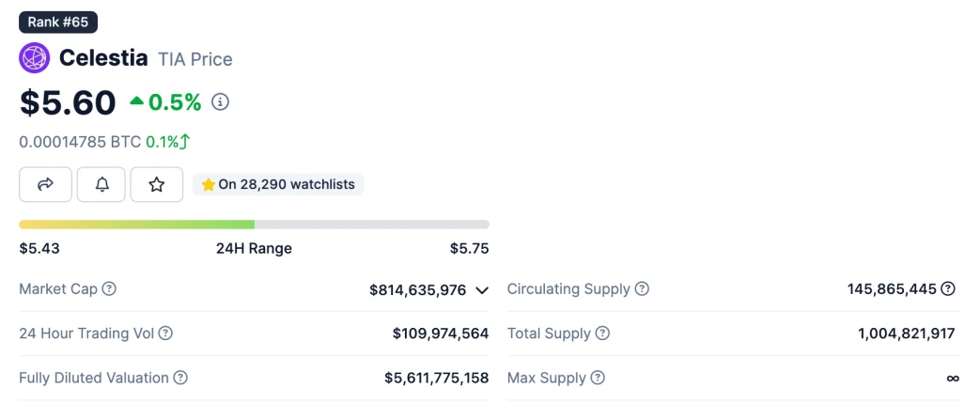980x419 pixels.
Task: Open price alert bell button
Action: [102, 185]
